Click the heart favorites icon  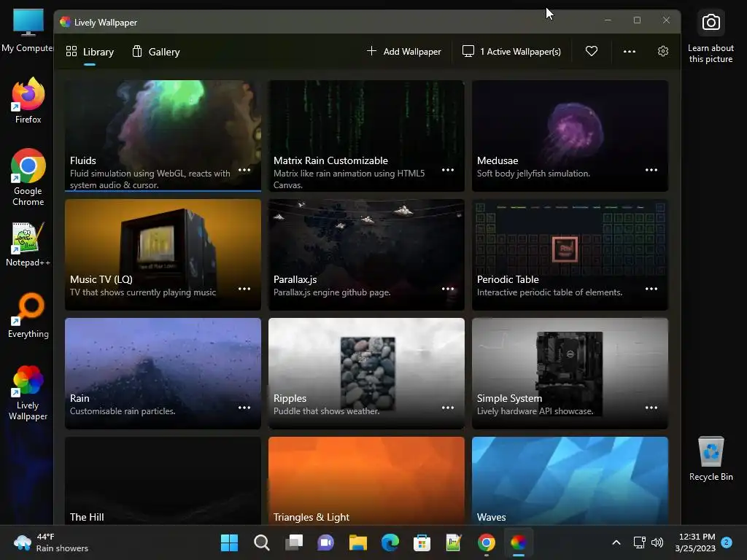591,52
